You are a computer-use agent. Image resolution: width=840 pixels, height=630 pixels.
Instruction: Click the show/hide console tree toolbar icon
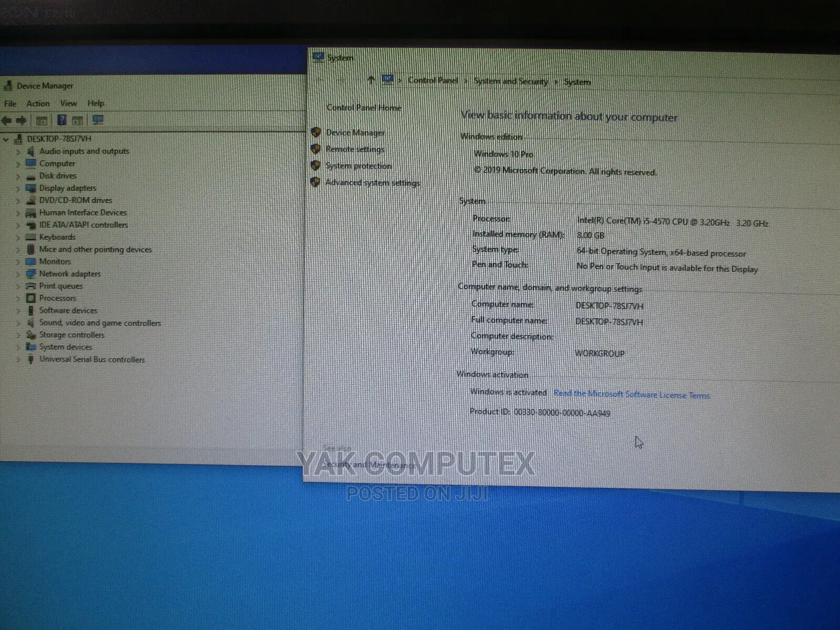point(42,121)
